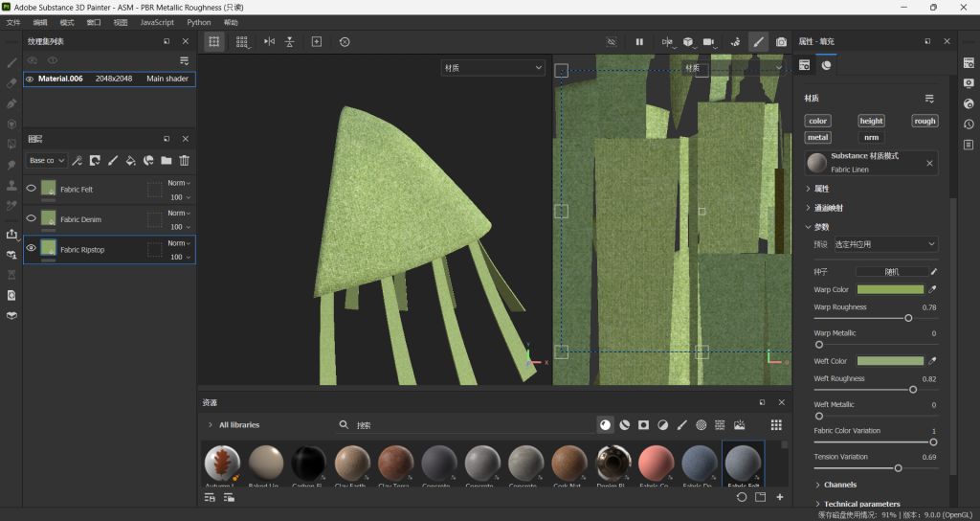Open the Warp Color swatch

[890, 289]
